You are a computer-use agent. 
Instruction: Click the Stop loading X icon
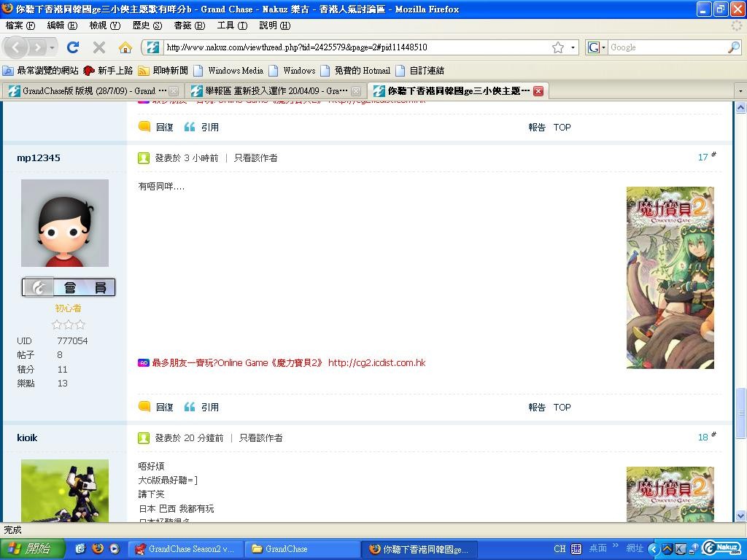99,47
